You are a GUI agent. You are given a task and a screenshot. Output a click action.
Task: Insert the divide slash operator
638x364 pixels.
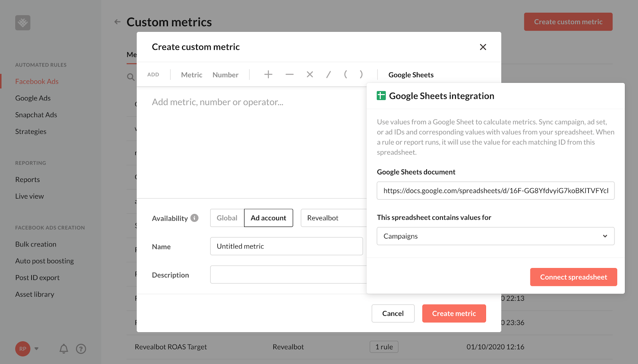point(328,74)
